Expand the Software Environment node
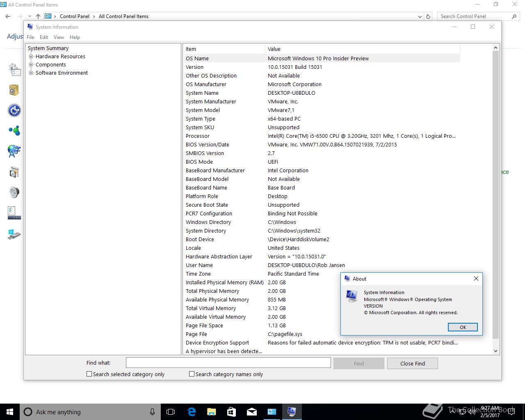Image resolution: width=525 pixels, height=420 pixels. (x=31, y=73)
